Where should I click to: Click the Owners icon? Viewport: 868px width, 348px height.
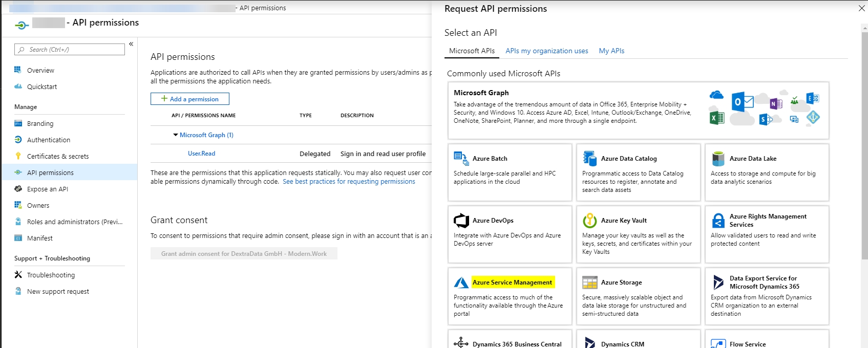(x=18, y=205)
